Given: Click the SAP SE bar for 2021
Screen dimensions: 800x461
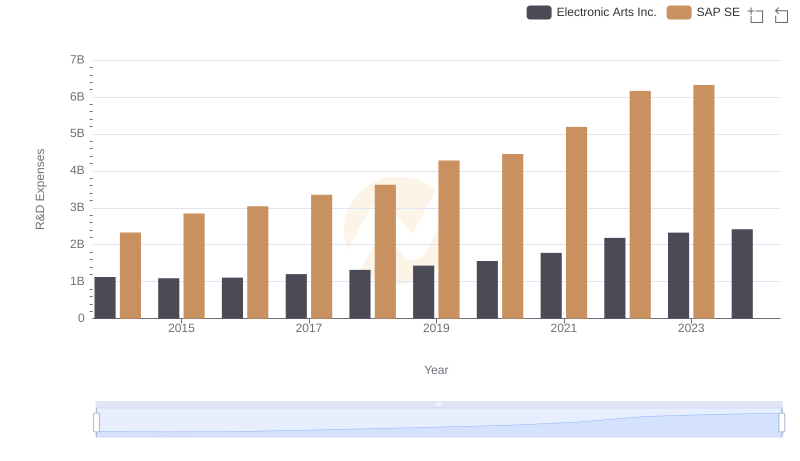Looking at the screenshot, I should [577, 223].
